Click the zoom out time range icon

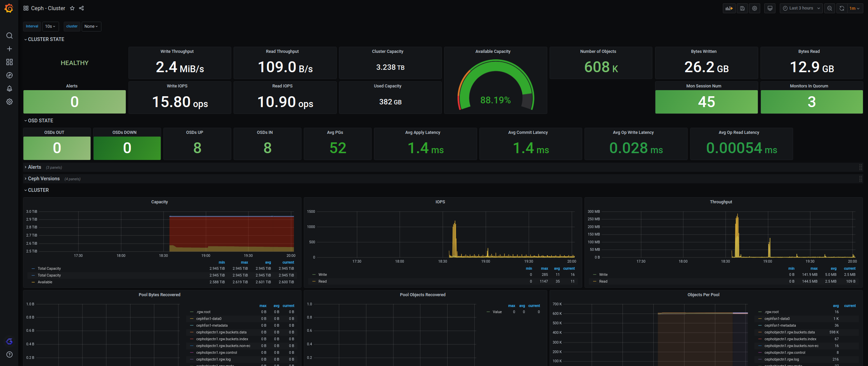(x=829, y=8)
